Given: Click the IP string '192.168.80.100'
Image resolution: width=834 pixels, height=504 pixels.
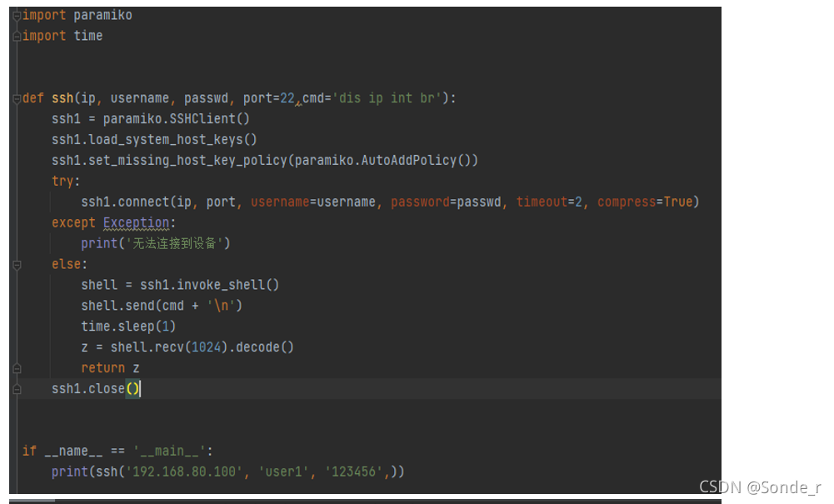Looking at the screenshot, I should click(184, 472).
